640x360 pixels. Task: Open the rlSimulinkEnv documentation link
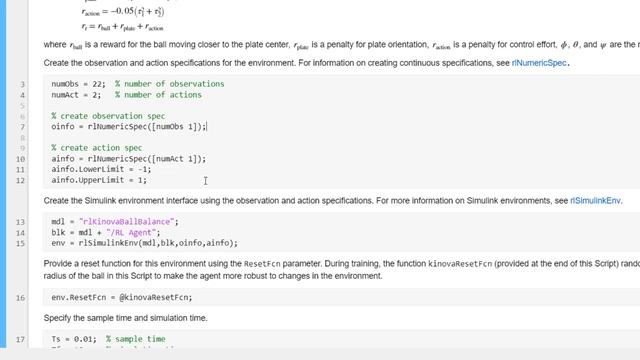595,201
